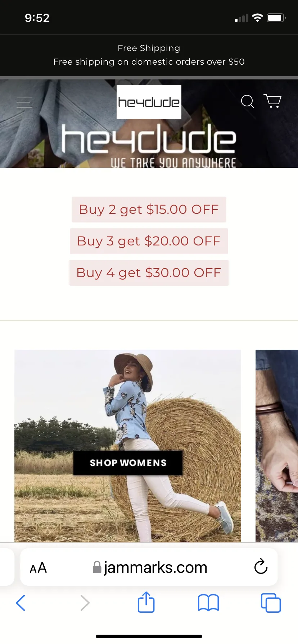Tap the jammarks.com address field
This screenshot has height=644, width=298.
(x=149, y=567)
